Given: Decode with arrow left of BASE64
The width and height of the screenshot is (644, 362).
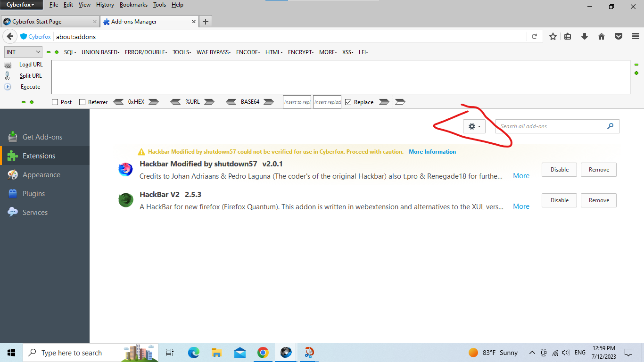Looking at the screenshot, I should click(x=231, y=102).
